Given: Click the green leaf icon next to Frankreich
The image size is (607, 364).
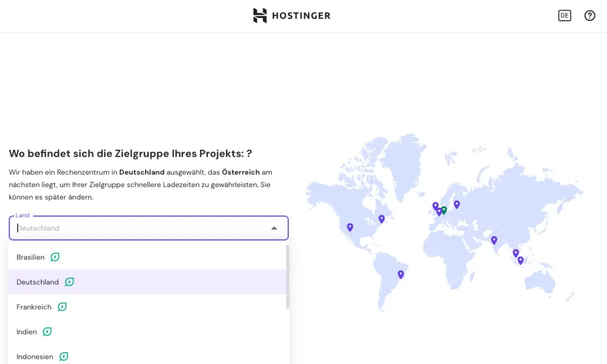Looking at the screenshot, I should pos(62,307).
